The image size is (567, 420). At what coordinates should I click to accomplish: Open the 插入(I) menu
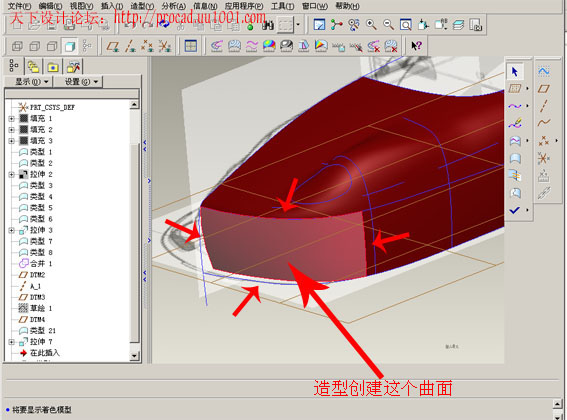[112, 6]
